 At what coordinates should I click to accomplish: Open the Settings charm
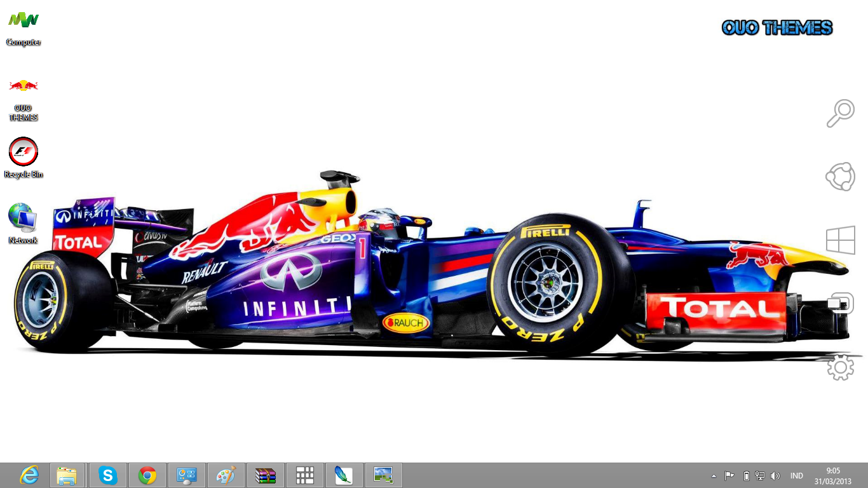coord(840,367)
